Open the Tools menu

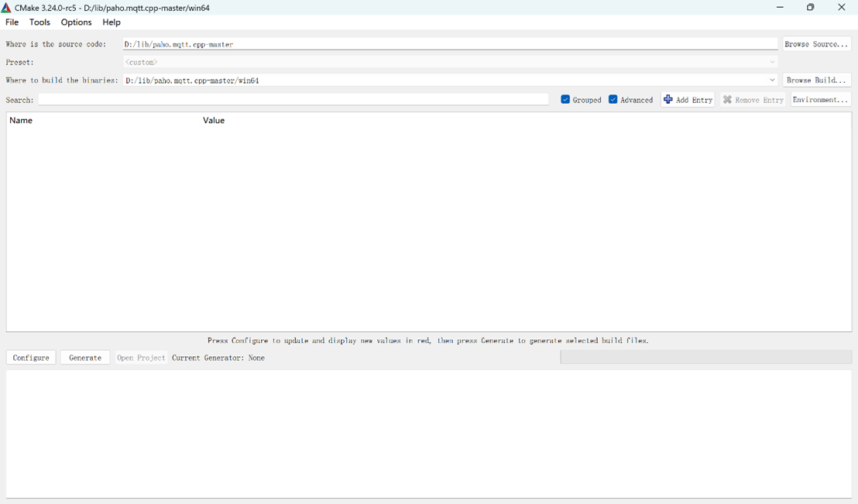(x=39, y=22)
